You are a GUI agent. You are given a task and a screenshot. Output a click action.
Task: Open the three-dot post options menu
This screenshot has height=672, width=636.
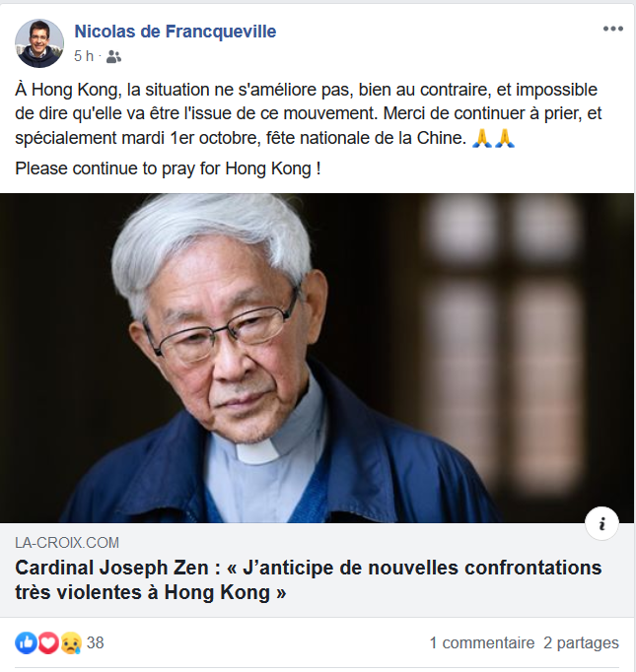pos(613,29)
